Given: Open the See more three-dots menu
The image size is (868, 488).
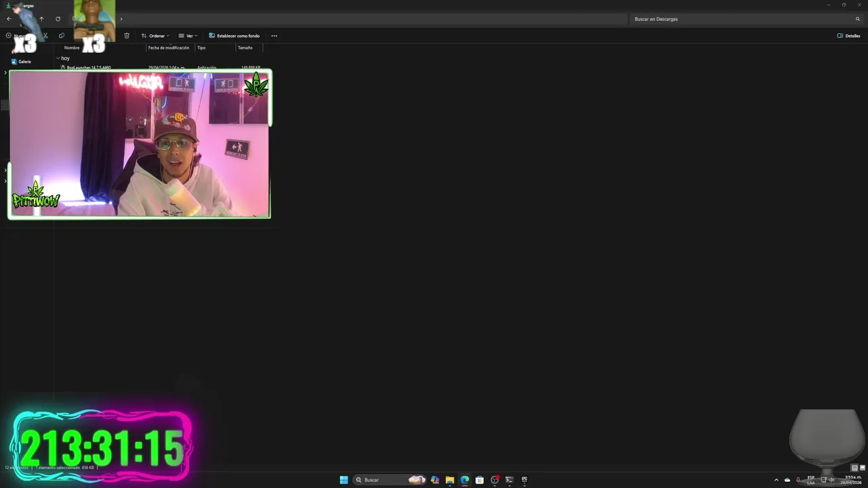Looking at the screenshot, I should 274,35.
